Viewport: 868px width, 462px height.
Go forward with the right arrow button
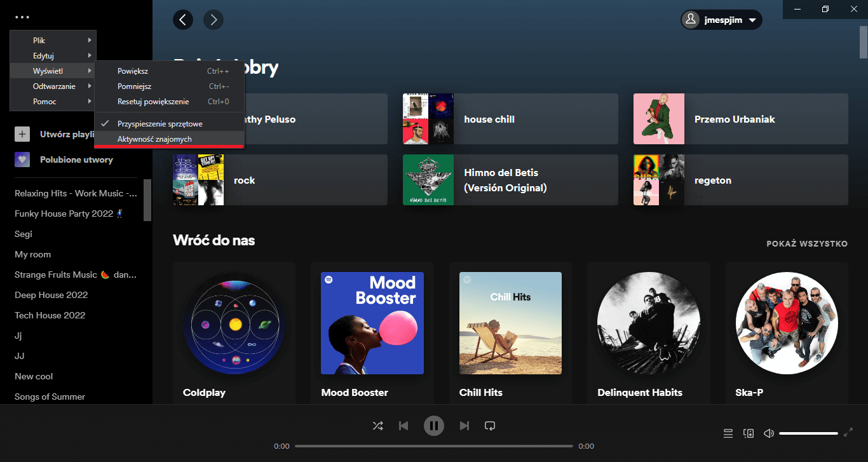point(214,20)
